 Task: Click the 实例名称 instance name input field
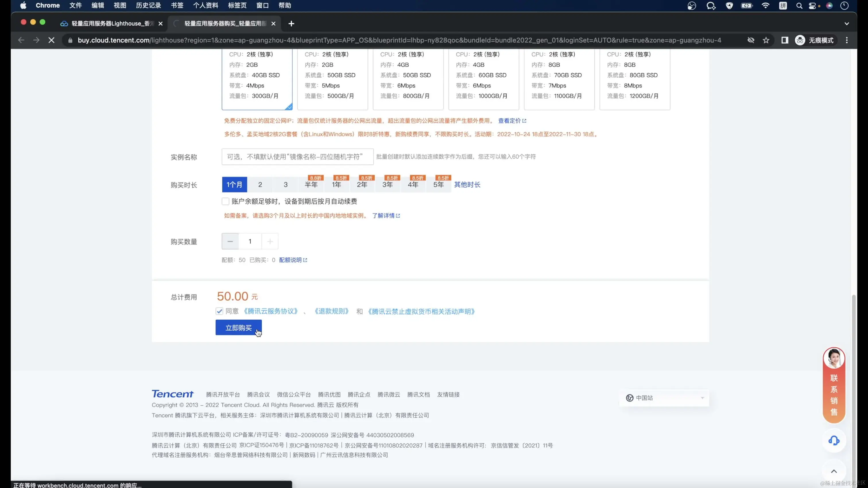tap(297, 157)
